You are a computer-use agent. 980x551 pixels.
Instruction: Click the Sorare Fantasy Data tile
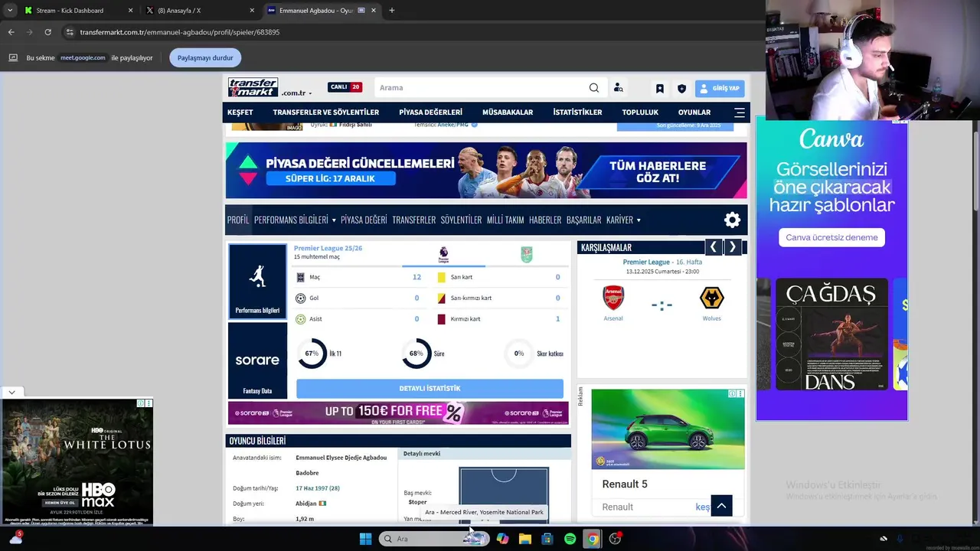(x=257, y=360)
